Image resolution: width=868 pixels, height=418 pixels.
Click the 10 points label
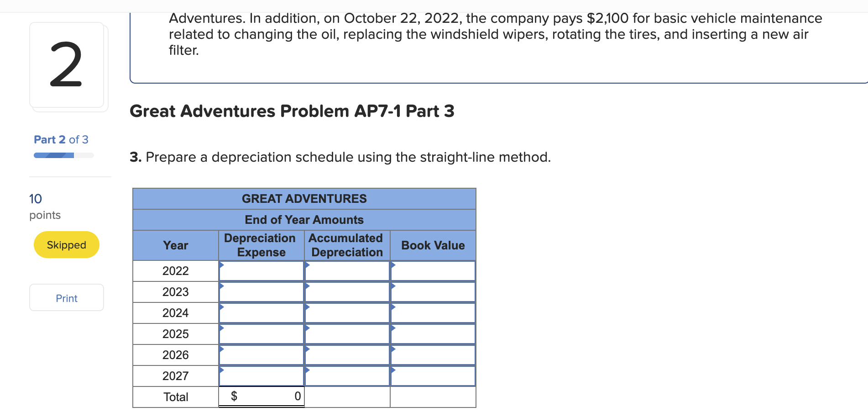tap(36, 199)
